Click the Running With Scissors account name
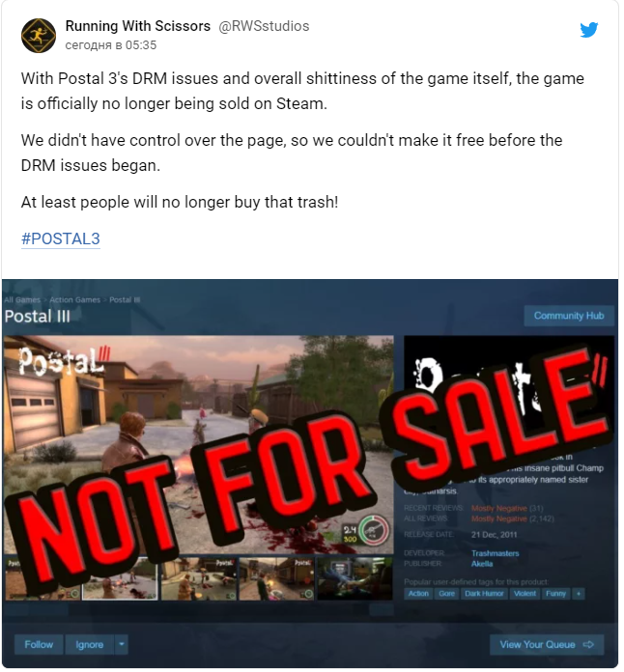 point(138,26)
